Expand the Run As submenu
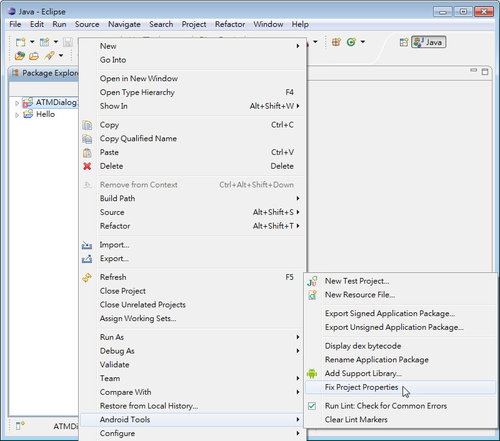The image size is (500, 441). click(x=193, y=337)
